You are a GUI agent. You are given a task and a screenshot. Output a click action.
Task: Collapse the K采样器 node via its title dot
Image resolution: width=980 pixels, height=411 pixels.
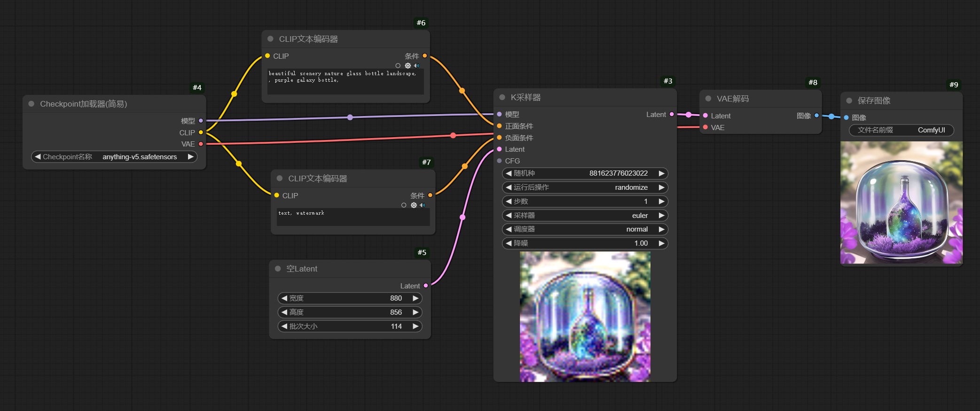tap(502, 97)
